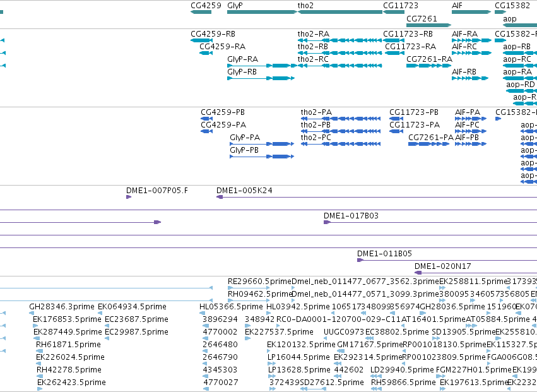537x392 pixels.
Task: Select the tho2-RA transcript label
Action: point(314,34)
